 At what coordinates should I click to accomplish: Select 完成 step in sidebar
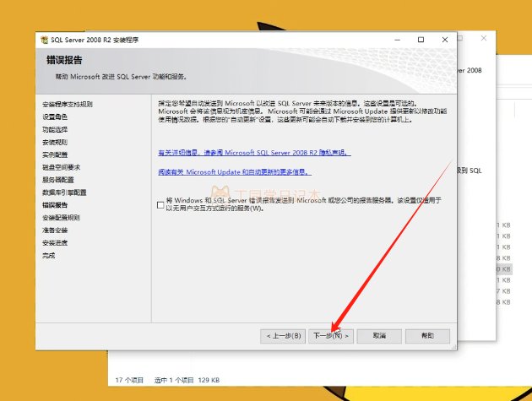pyautogui.click(x=48, y=256)
